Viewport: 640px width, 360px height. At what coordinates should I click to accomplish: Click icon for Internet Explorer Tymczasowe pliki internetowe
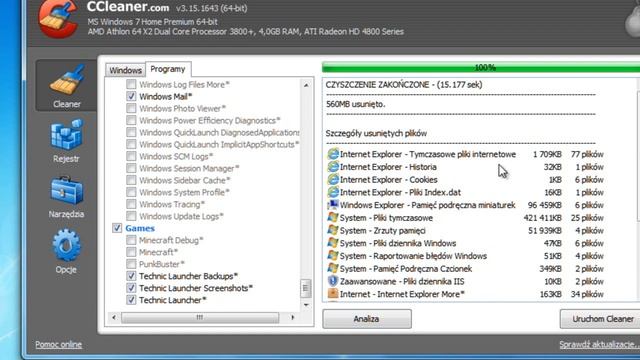333,154
